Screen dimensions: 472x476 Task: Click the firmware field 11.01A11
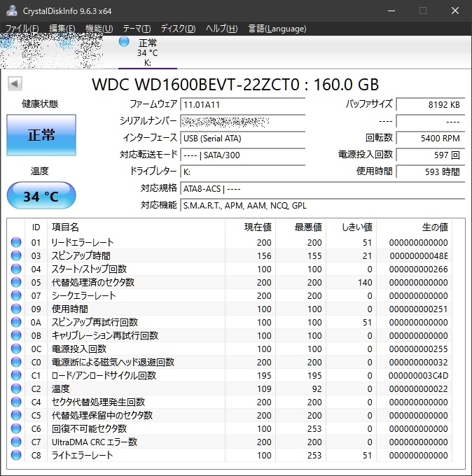point(243,105)
